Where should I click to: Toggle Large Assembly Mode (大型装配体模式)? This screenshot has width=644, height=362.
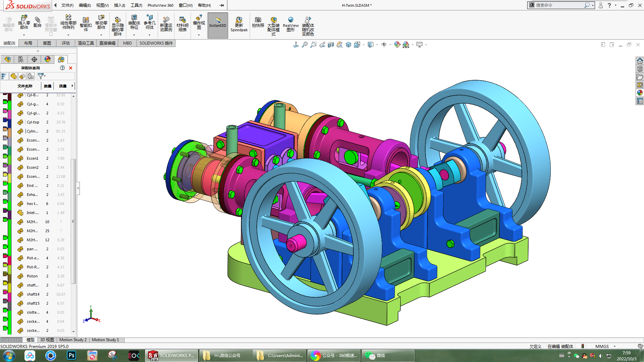click(274, 26)
